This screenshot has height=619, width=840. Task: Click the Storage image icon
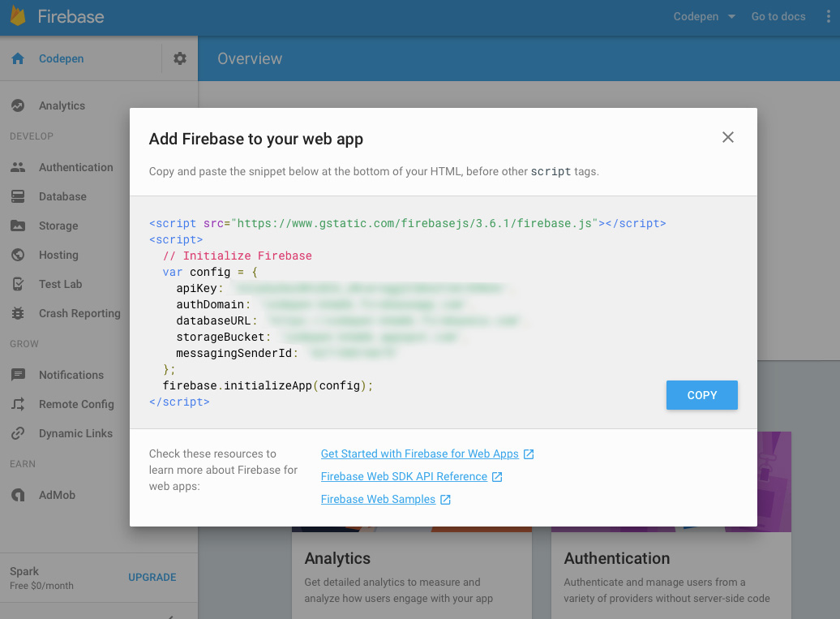pos(18,226)
